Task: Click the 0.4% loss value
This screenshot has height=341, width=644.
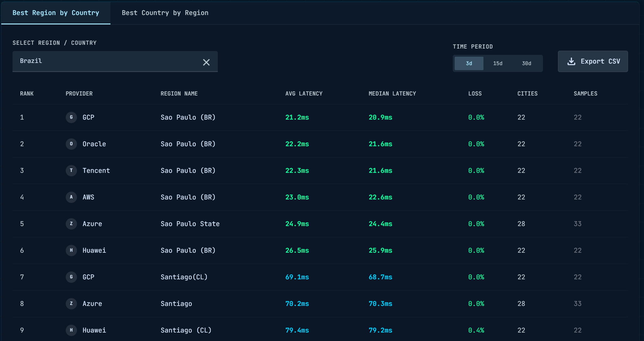Action: 476,330
